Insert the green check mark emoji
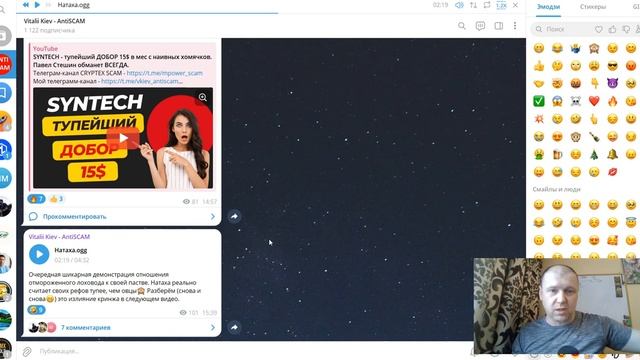The image size is (640, 360). coord(539,101)
